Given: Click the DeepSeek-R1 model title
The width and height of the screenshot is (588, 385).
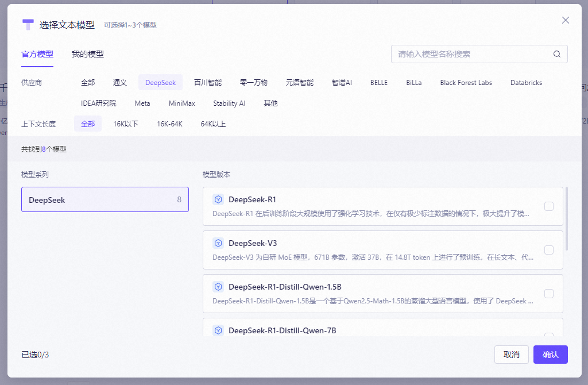Looking at the screenshot, I should (252, 199).
